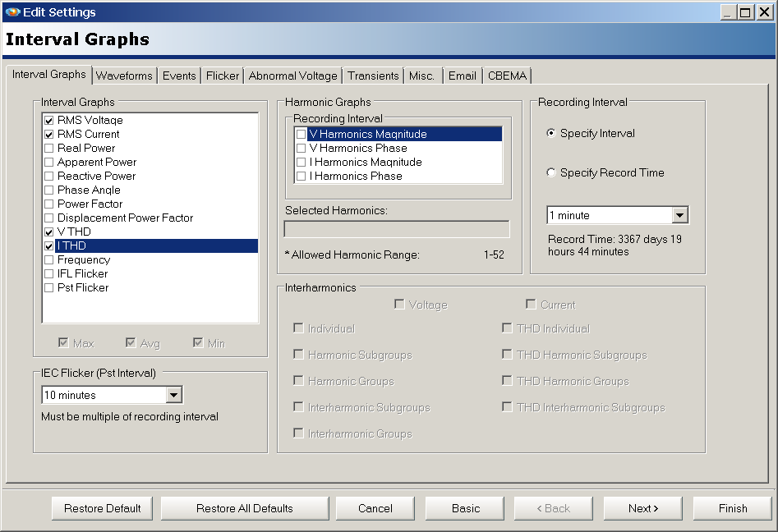Enable the Real Power checkbox
The width and height of the screenshot is (778, 532).
[48, 148]
